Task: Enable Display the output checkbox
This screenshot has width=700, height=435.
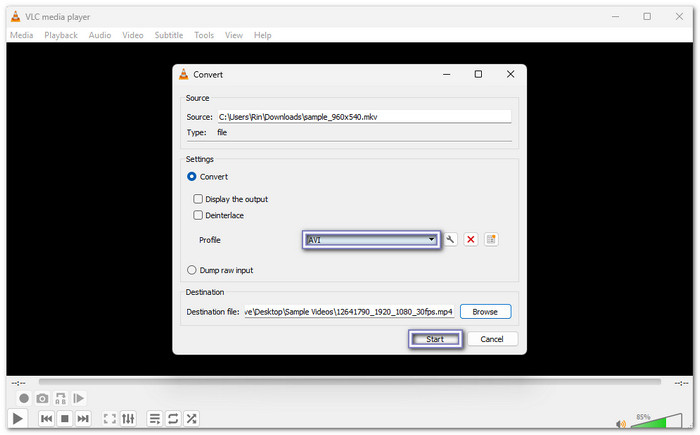Action: tap(198, 199)
